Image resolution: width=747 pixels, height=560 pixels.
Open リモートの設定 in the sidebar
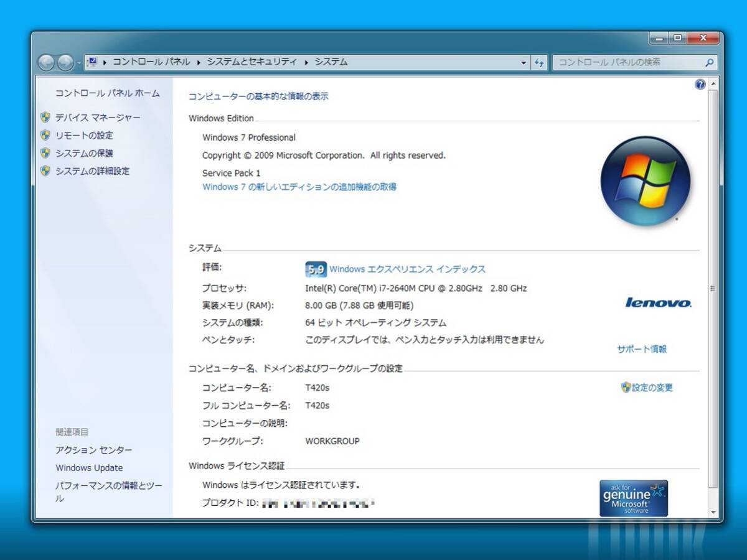84,136
